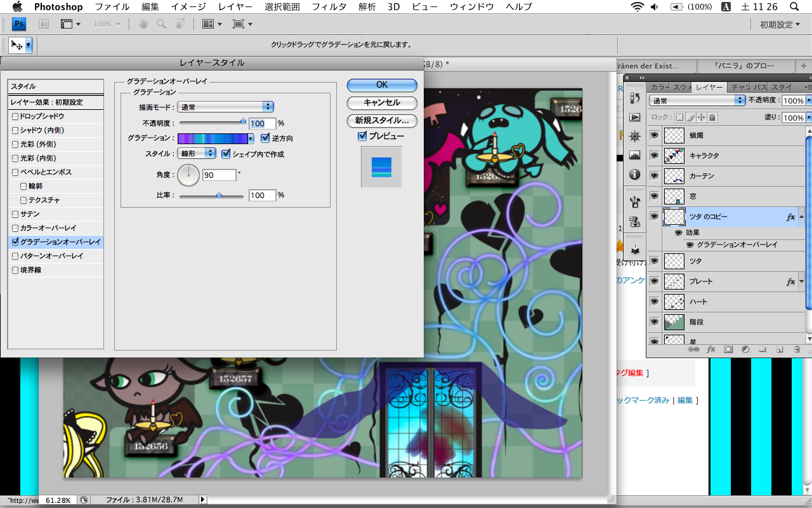Enable the 光彩 (外側) checkbox
Viewport: 812px width, 508px height.
15,144
